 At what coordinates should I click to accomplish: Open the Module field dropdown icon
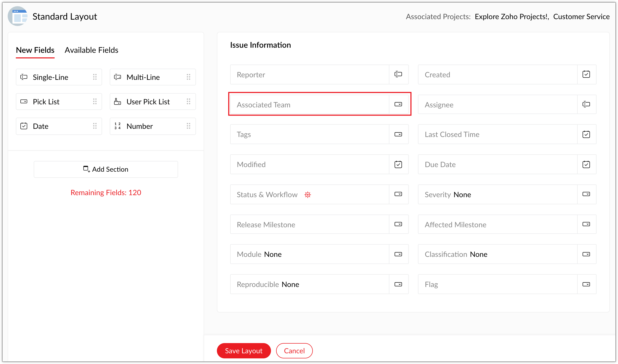pyautogui.click(x=398, y=254)
